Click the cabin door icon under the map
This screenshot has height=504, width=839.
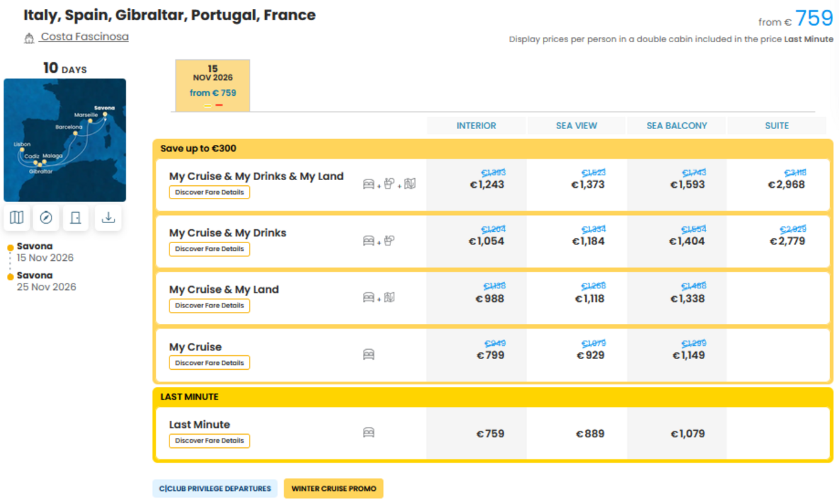click(76, 218)
